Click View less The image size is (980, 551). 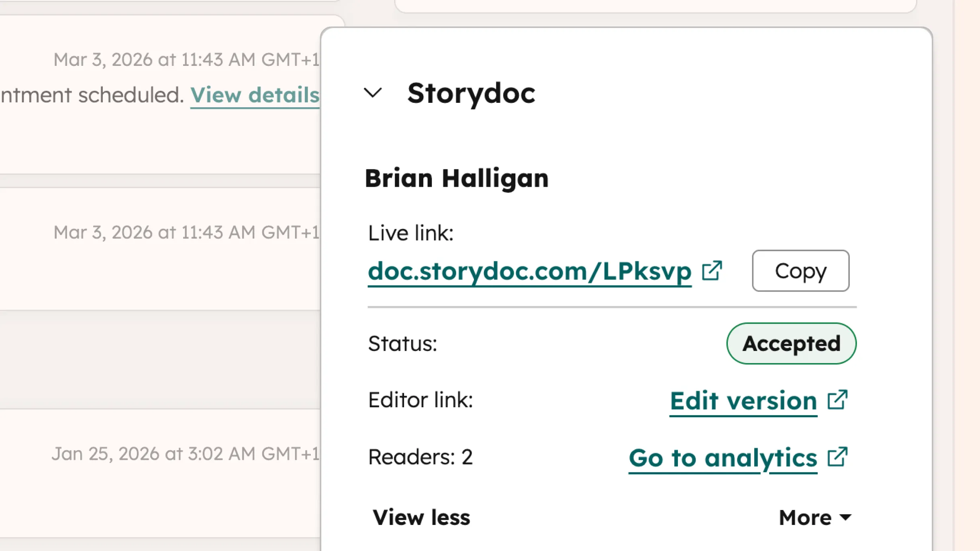(421, 517)
